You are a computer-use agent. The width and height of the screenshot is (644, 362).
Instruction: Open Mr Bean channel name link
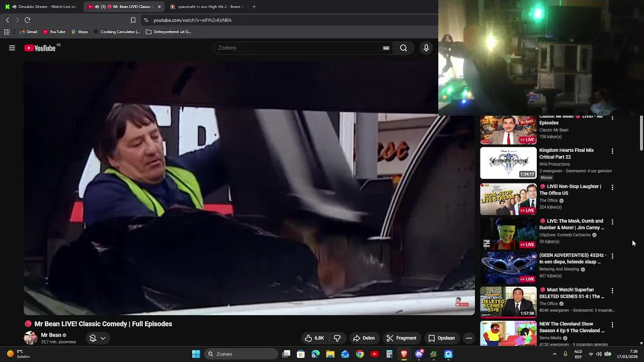(x=51, y=335)
